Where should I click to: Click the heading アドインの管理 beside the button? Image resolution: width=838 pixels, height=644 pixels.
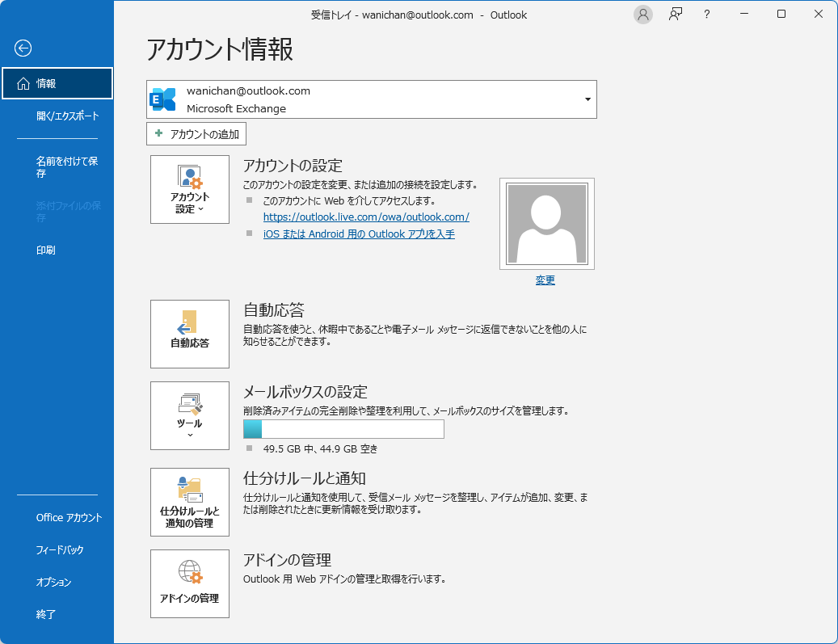[x=287, y=560]
